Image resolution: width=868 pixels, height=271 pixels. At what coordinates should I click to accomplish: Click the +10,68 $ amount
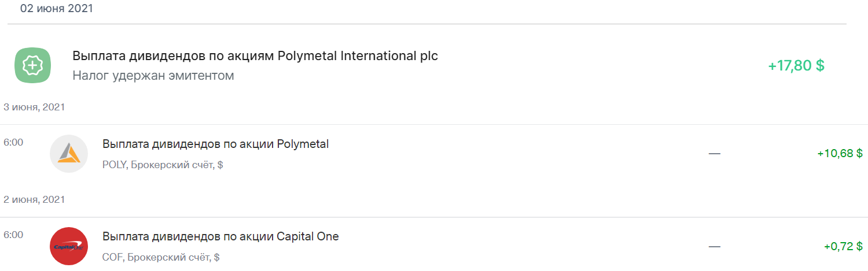tap(840, 154)
